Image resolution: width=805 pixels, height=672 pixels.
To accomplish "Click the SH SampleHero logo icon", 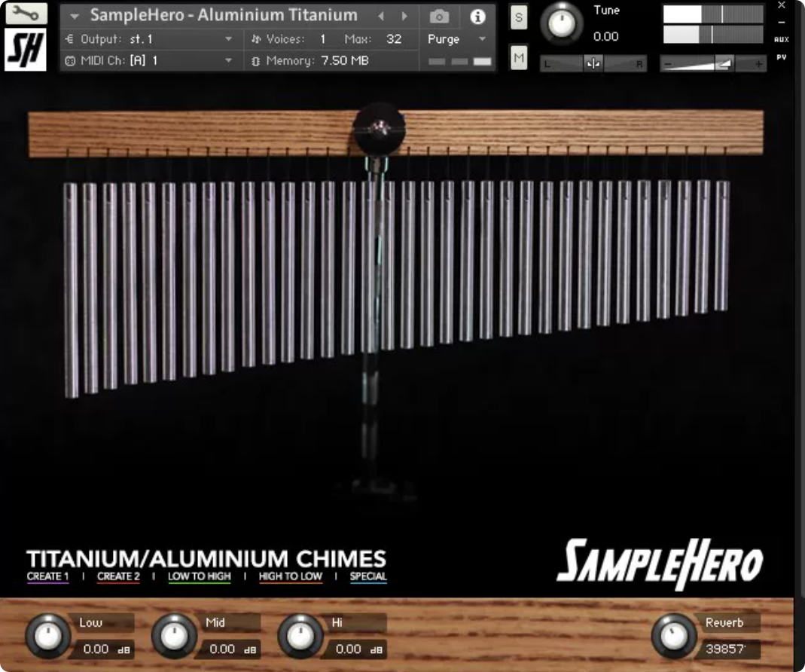I will [26, 50].
